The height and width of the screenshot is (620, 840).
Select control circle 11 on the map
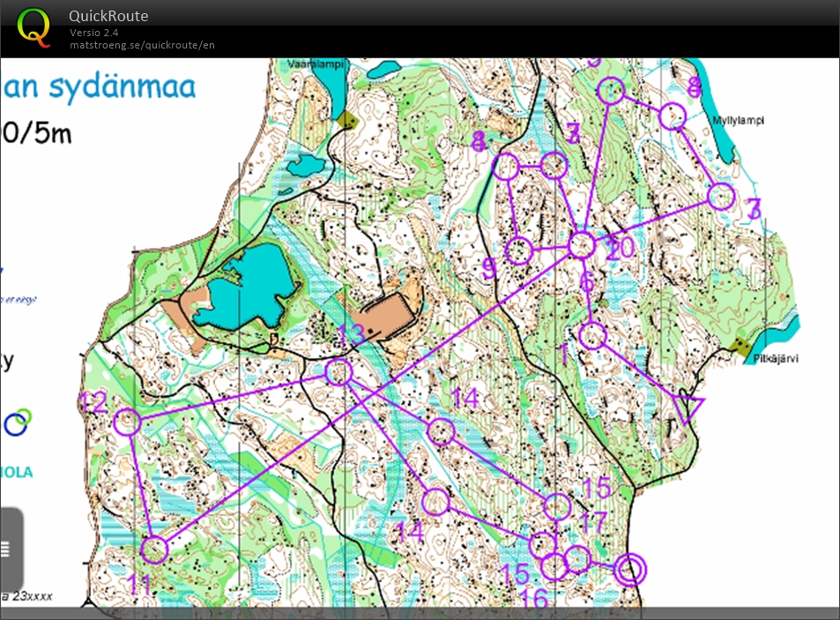pos(154,550)
